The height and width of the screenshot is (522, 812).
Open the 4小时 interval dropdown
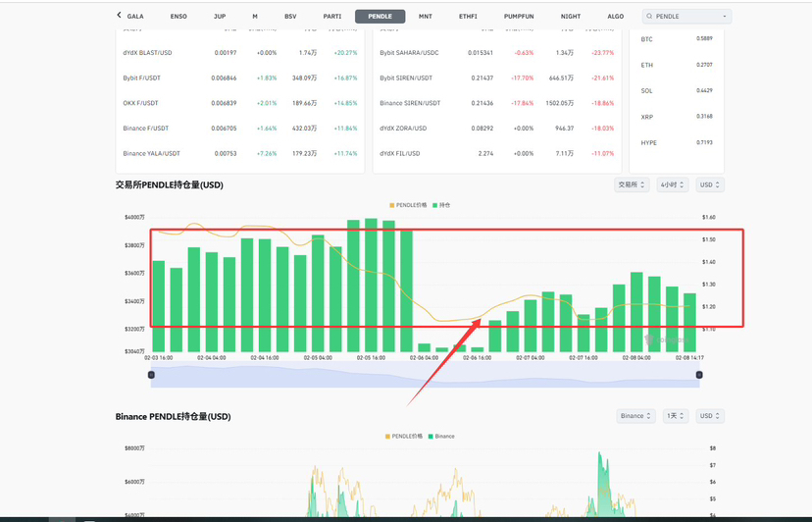[x=673, y=184]
